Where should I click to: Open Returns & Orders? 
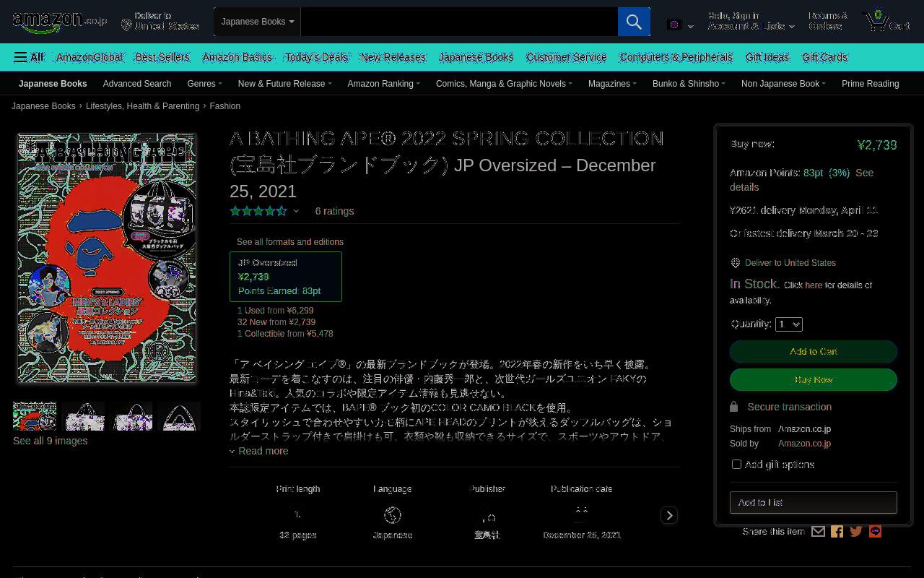(828, 21)
